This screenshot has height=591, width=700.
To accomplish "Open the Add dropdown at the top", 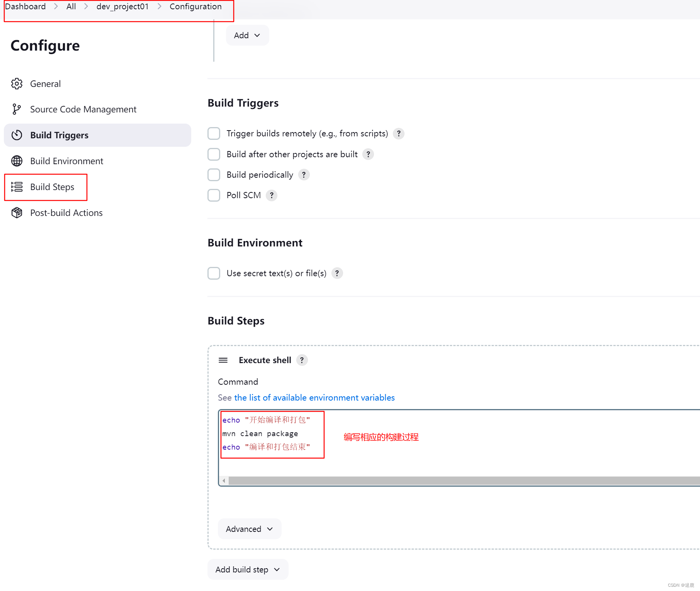I will tap(247, 36).
